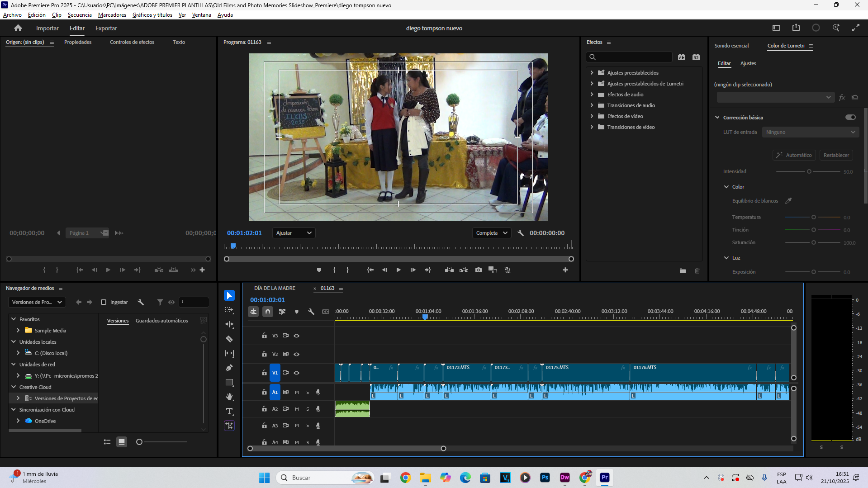Open the Ajustar zoom level dropdown
Viewport: 868px width, 488px height.
[294, 233]
